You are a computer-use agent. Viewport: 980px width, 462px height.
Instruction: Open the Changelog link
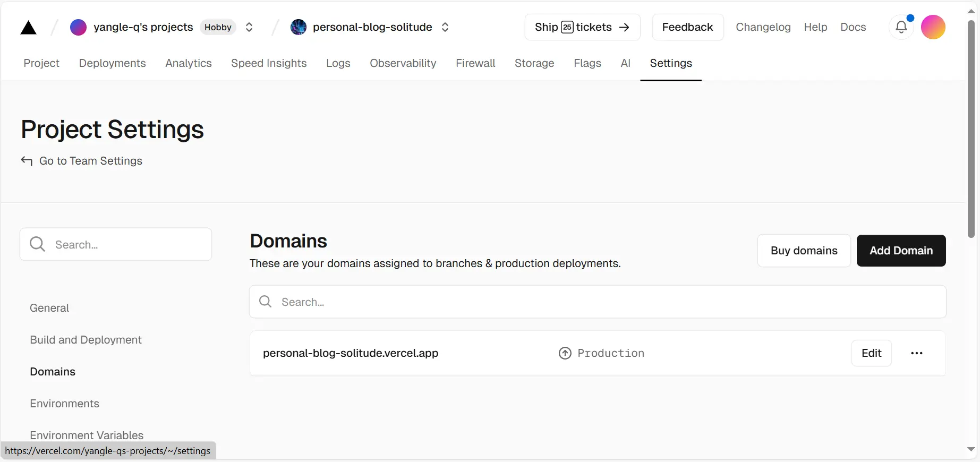point(763,27)
